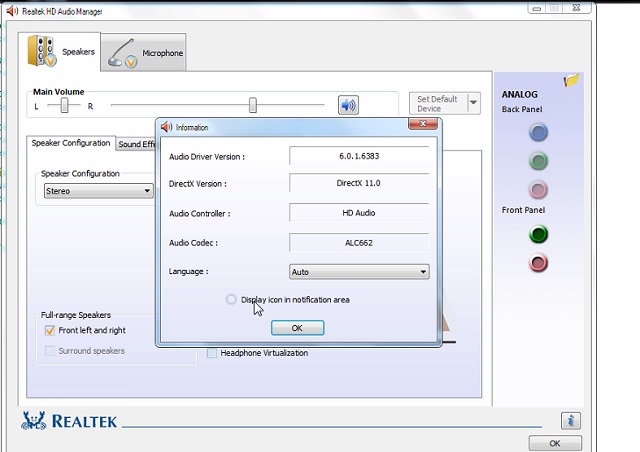Viewport: 640px width, 452px height.
Task: Click the left-right balance slider handle
Action: coord(64,105)
